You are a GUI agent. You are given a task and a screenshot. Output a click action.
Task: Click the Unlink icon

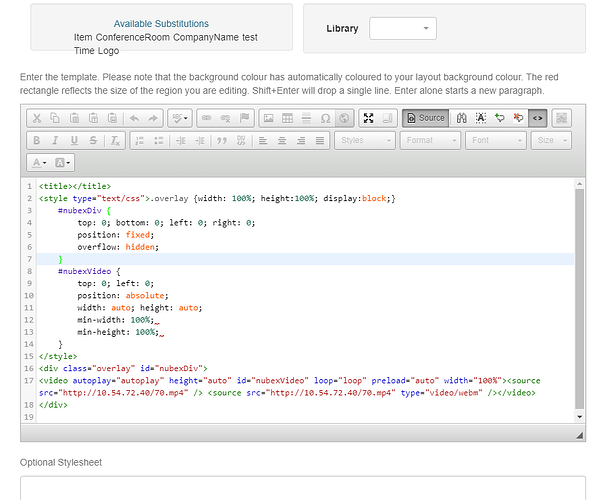click(x=225, y=118)
